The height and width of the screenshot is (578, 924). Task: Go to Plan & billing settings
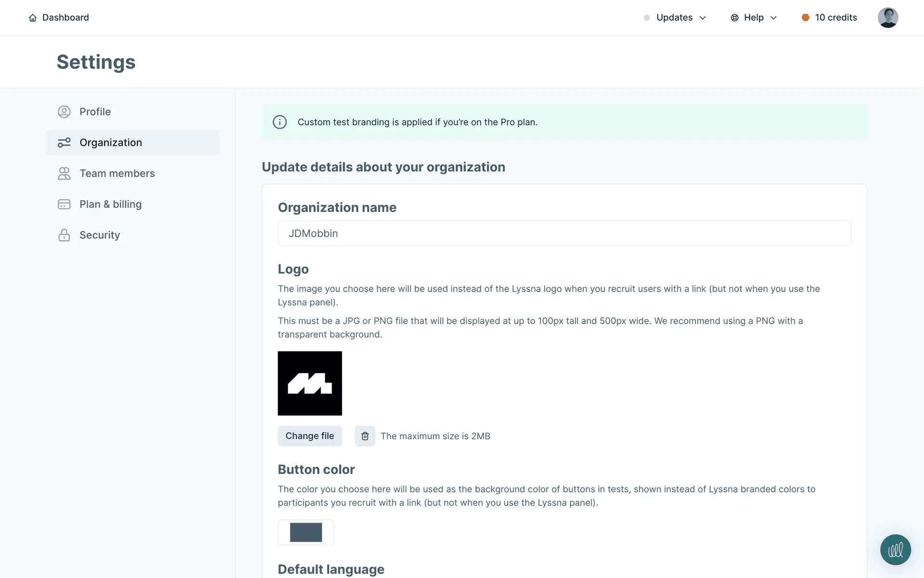[110, 204]
